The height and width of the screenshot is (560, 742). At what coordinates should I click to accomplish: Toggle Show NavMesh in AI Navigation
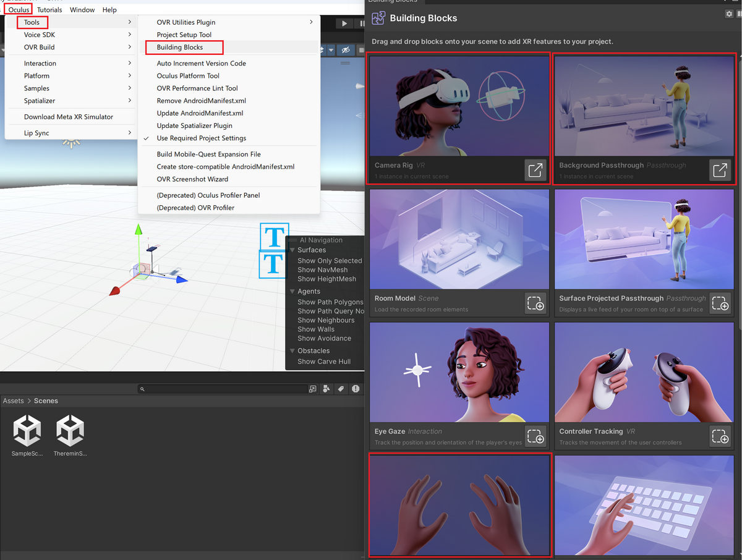[322, 270]
